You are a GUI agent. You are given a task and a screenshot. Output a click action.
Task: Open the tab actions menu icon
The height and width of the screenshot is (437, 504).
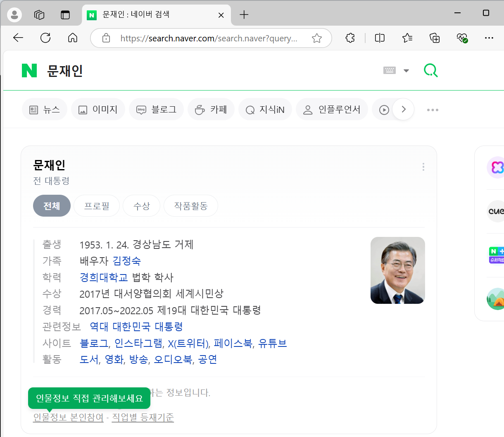[65, 15]
